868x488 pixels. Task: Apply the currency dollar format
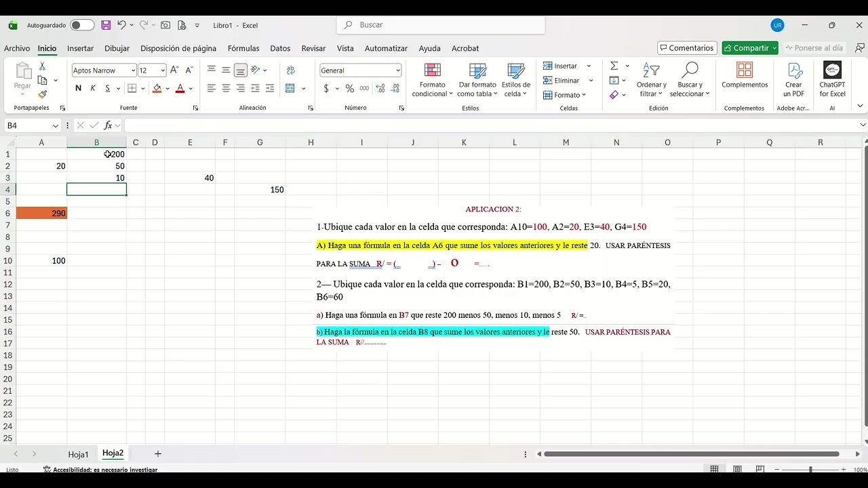tap(326, 88)
